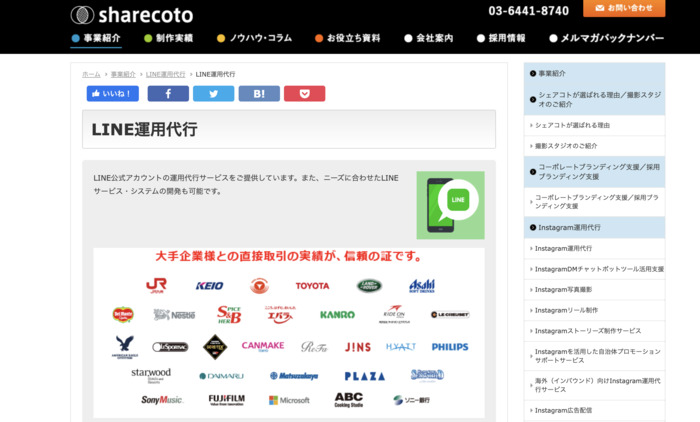Screen dimensions: 700x422
Task: Open the 事業紹介 menu item
Action: tap(96, 38)
